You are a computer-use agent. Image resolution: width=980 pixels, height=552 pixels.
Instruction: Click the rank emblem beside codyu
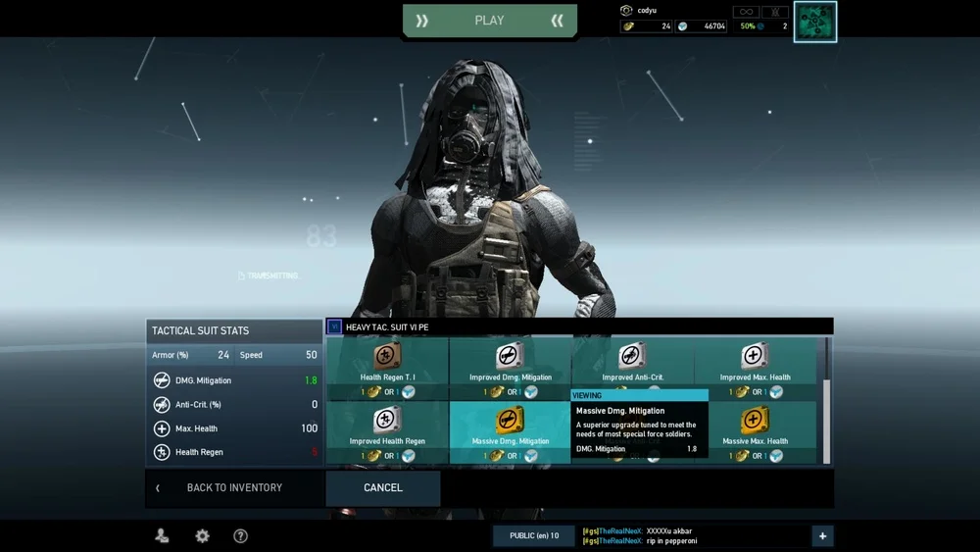[626, 10]
